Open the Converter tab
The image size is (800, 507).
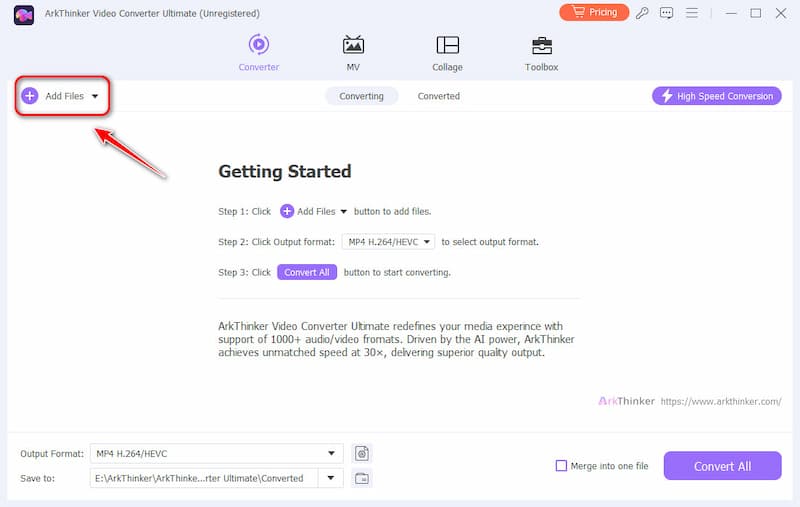(x=259, y=53)
